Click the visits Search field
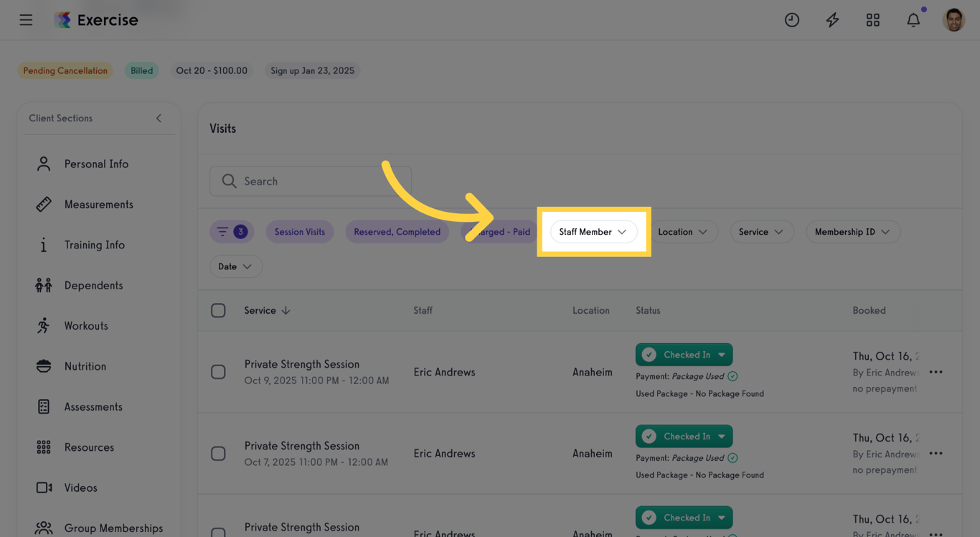Viewport: 980px width, 537px height. [x=311, y=182]
